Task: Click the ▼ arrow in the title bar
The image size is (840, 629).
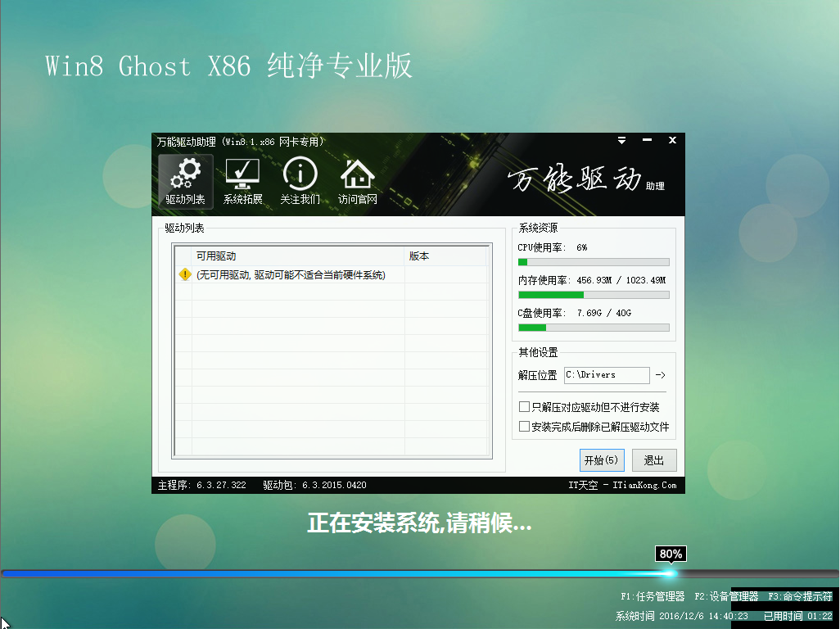Action: pos(621,140)
